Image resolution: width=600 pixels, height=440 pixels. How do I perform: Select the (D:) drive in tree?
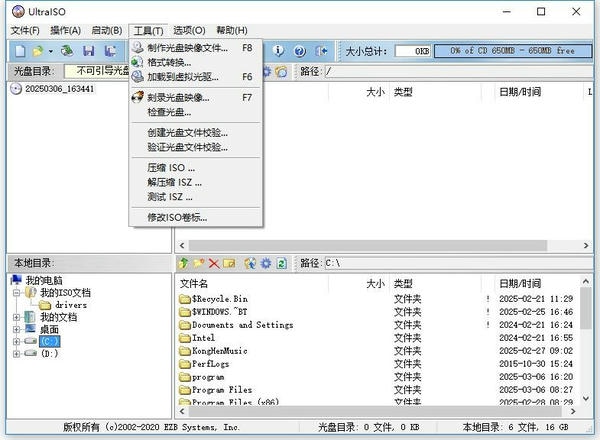[49, 354]
